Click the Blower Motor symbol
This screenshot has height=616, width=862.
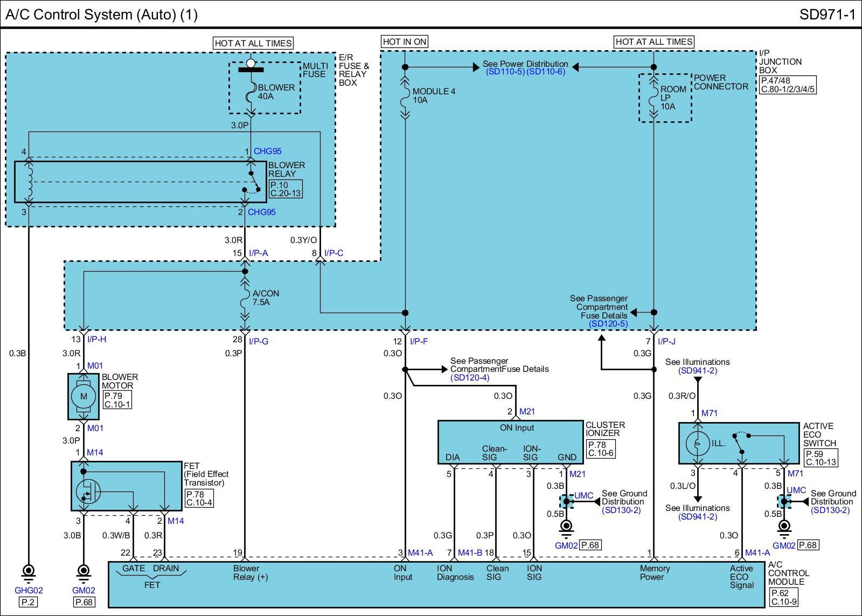(83, 396)
